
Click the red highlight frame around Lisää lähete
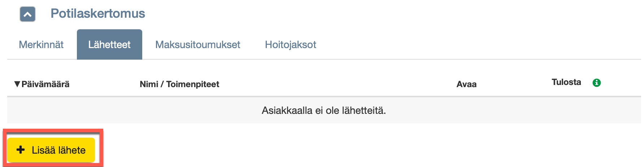(103, 148)
